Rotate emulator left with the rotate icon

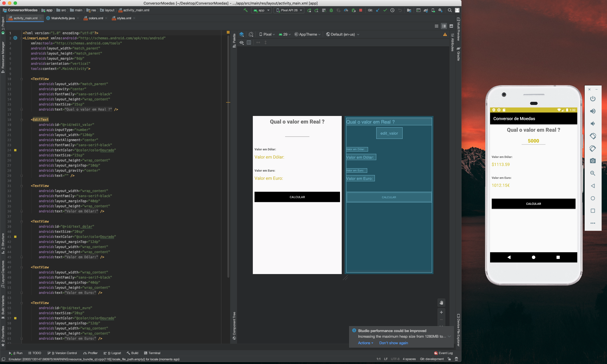[x=593, y=136]
